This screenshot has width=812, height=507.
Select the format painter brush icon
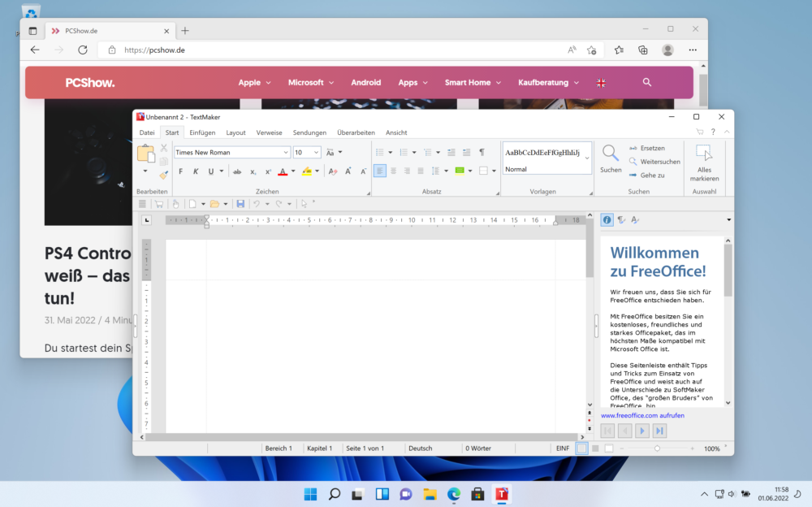[164, 175]
